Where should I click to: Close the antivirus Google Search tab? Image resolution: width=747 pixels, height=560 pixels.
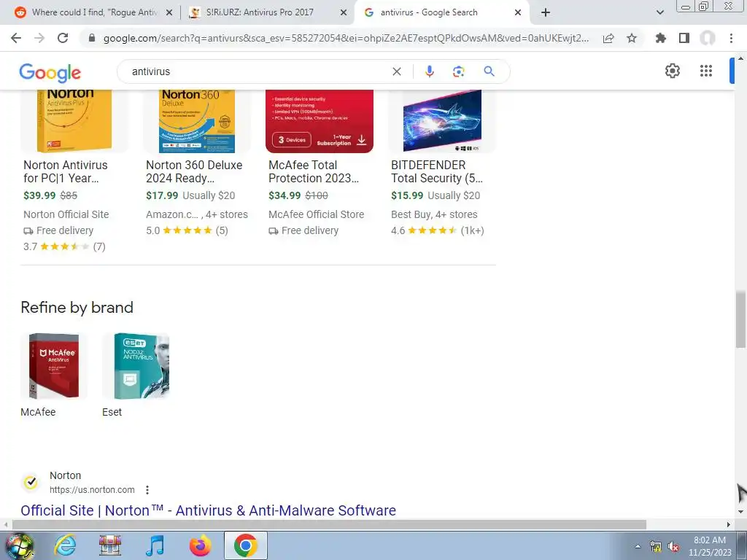coord(518,13)
